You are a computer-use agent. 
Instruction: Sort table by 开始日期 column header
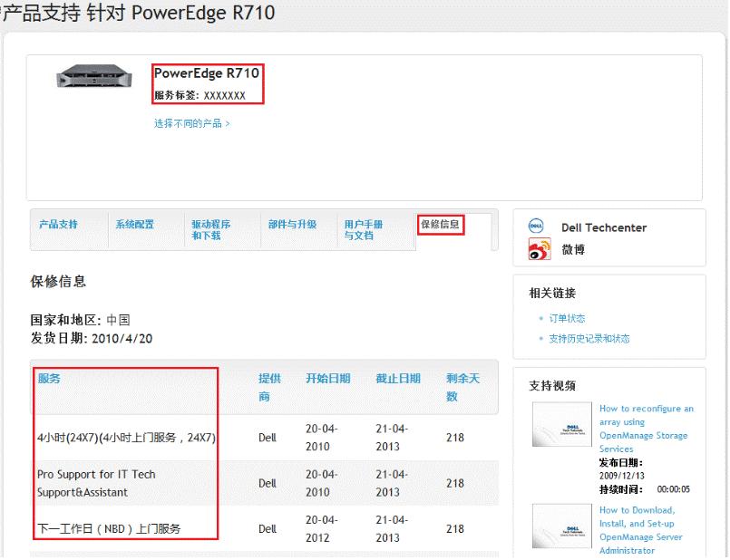tap(327, 379)
